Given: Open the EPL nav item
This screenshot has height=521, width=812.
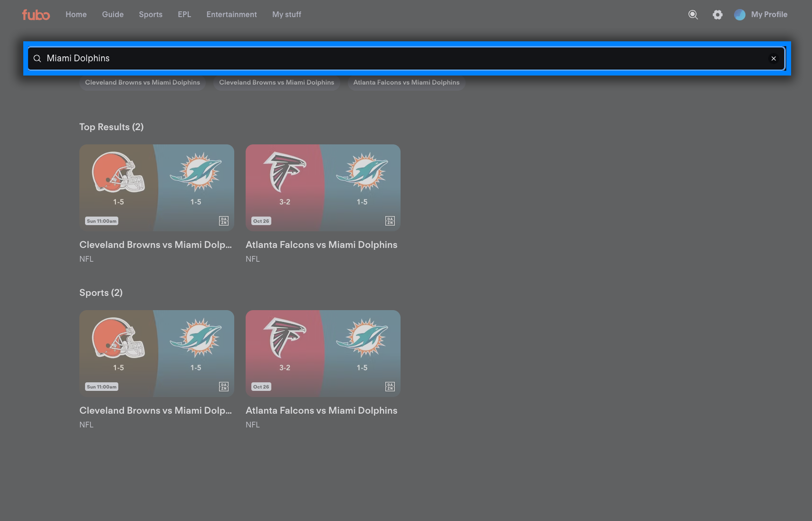Looking at the screenshot, I should 184,15.
